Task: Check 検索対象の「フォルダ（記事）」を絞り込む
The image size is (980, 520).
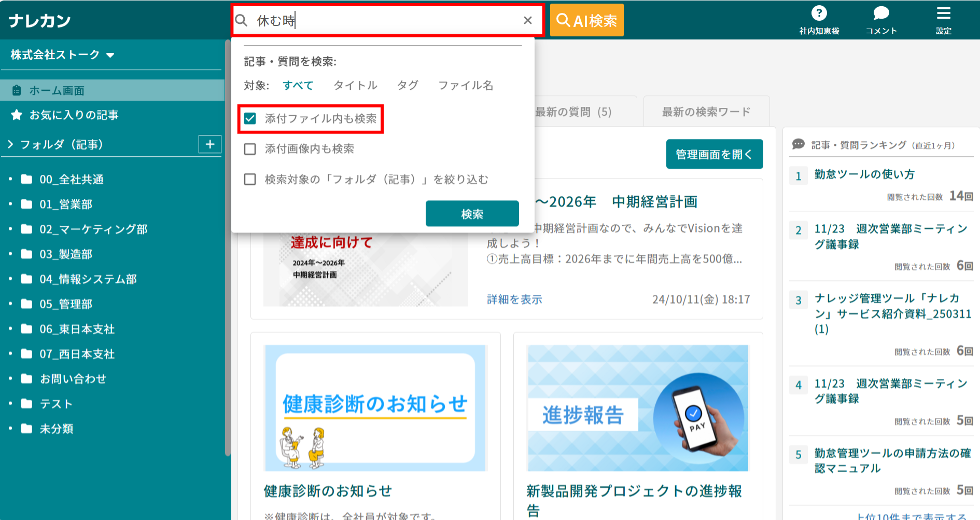Action: coord(250,179)
